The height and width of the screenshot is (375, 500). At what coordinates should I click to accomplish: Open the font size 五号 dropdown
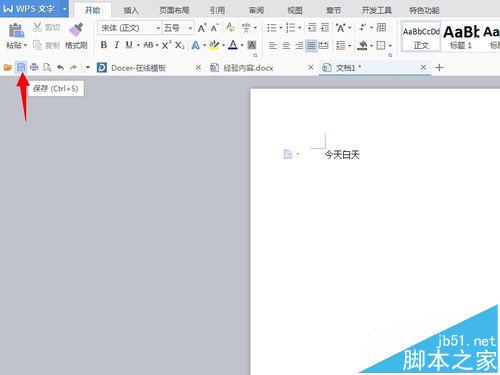(190, 28)
